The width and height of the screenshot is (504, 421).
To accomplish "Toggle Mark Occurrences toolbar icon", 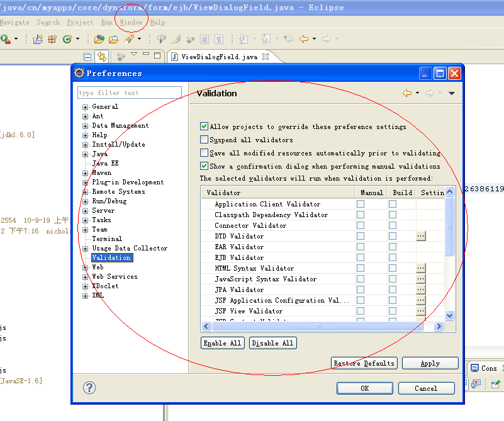I will [176, 39].
